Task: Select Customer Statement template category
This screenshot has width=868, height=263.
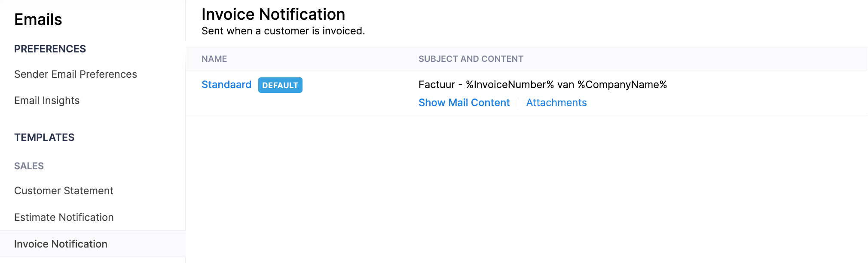Action: click(64, 191)
